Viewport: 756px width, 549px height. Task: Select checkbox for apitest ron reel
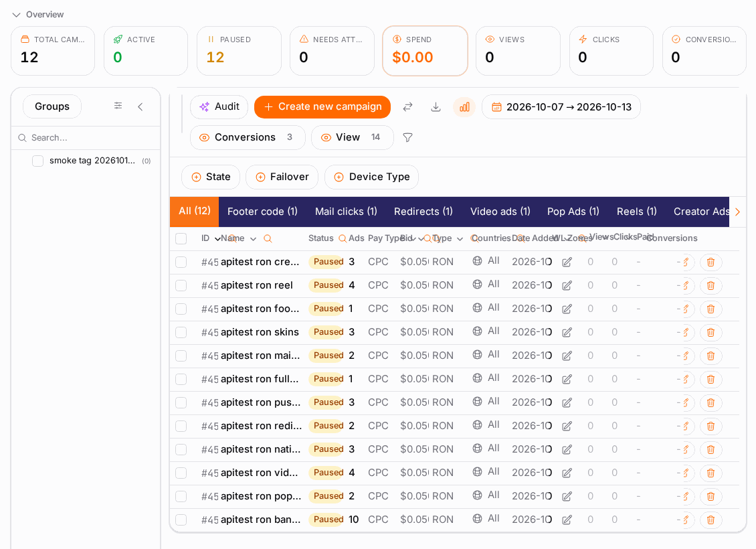(x=181, y=286)
